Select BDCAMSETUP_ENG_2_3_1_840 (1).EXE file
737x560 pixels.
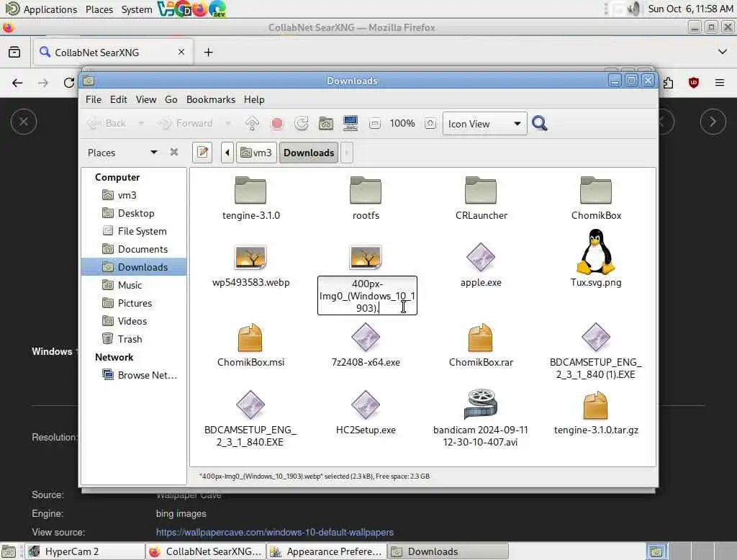(x=595, y=338)
